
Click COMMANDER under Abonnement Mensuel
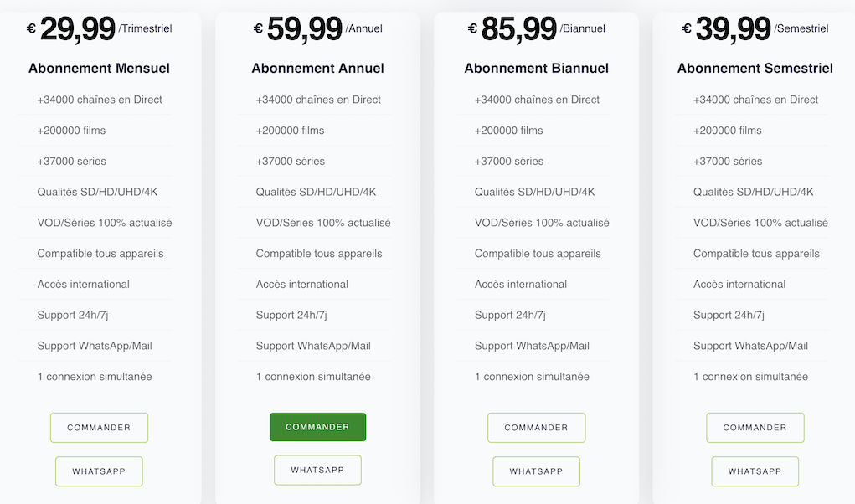click(x=99, y=428)
